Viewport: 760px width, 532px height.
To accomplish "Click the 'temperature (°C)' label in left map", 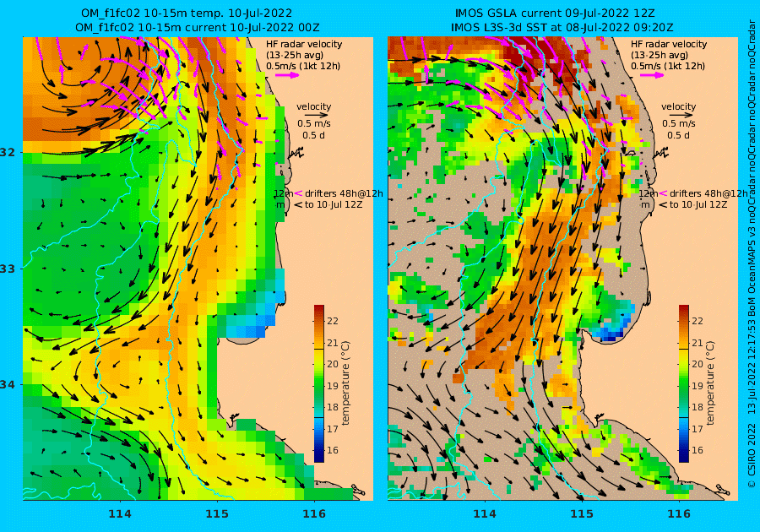I will (x=345, y=383).
